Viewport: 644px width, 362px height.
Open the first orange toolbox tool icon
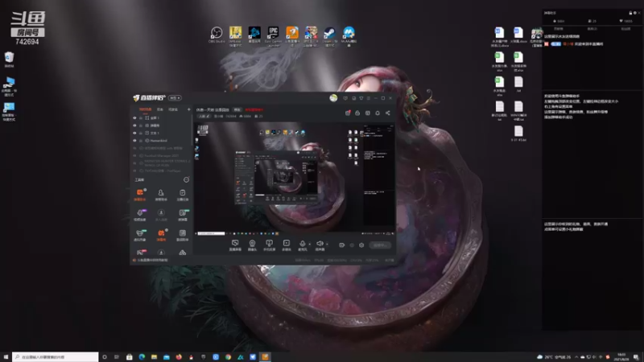[139, 194]
